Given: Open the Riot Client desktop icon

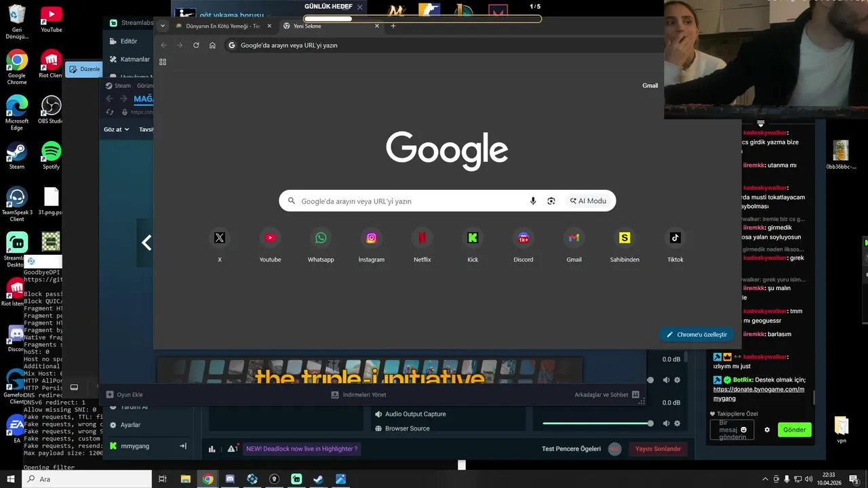Looking at the screenshot, I should (x=51, y=64).
